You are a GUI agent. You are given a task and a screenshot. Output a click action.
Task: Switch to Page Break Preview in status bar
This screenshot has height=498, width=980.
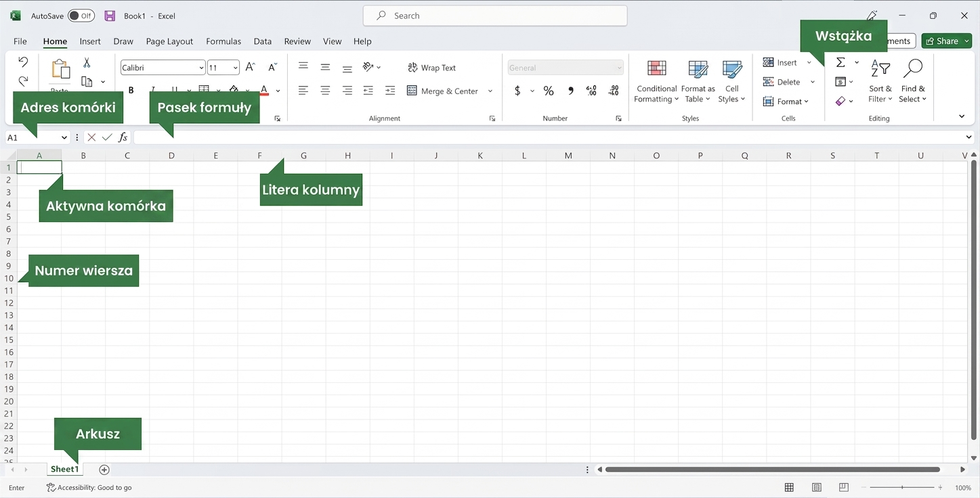844,487
